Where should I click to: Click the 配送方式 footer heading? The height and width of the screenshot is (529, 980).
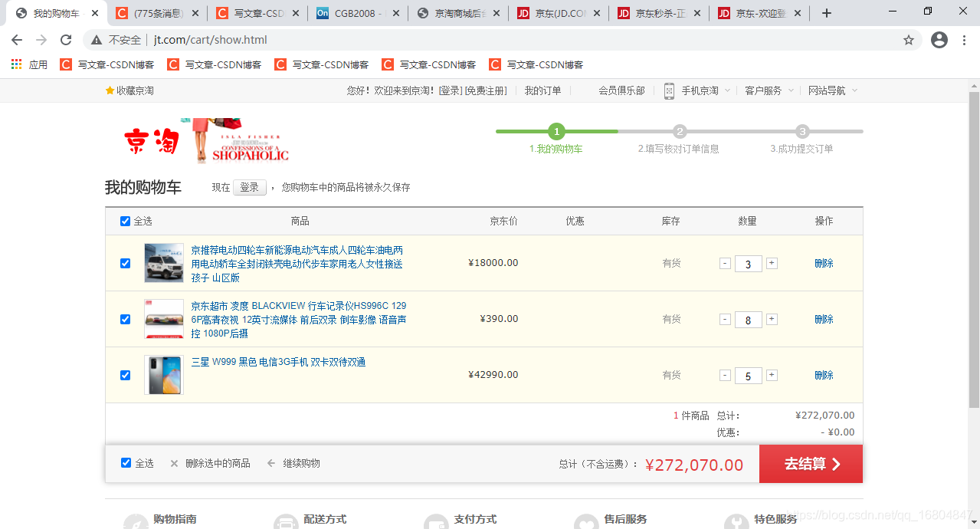pyautogui.click(x=325, y=519)
